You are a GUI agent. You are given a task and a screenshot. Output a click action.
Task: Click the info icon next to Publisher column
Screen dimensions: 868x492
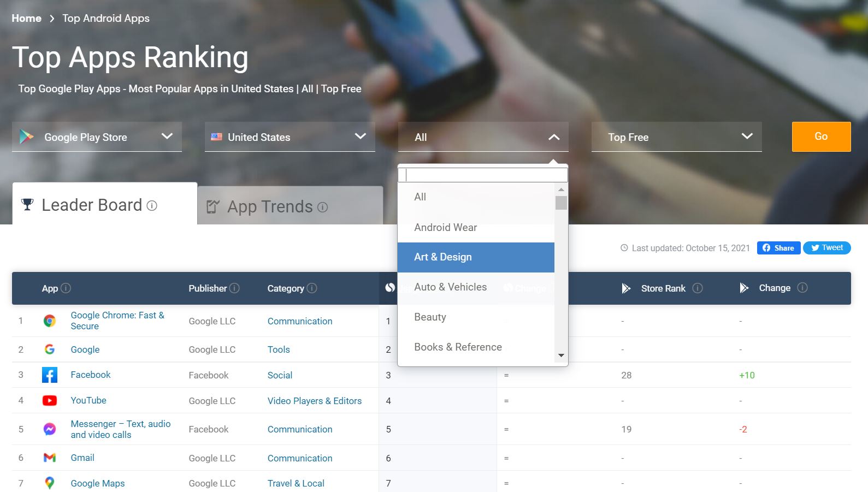pyautogui.click(x=234, y=288)
